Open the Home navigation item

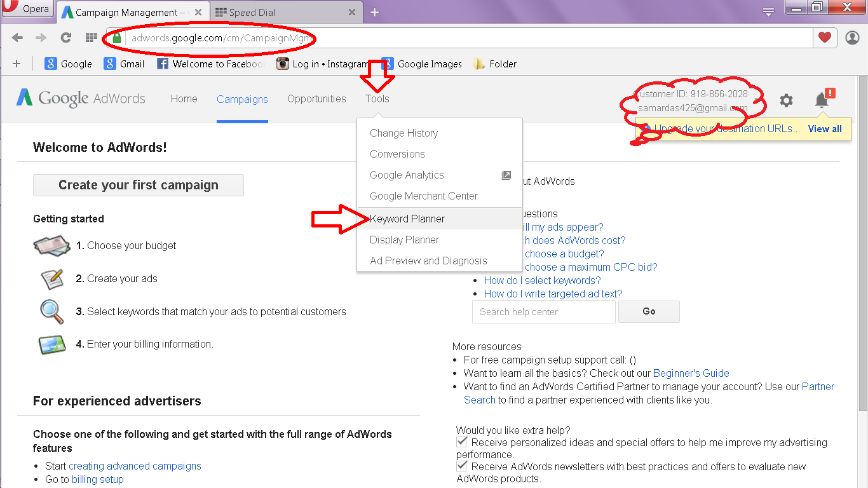pos(184,98)
